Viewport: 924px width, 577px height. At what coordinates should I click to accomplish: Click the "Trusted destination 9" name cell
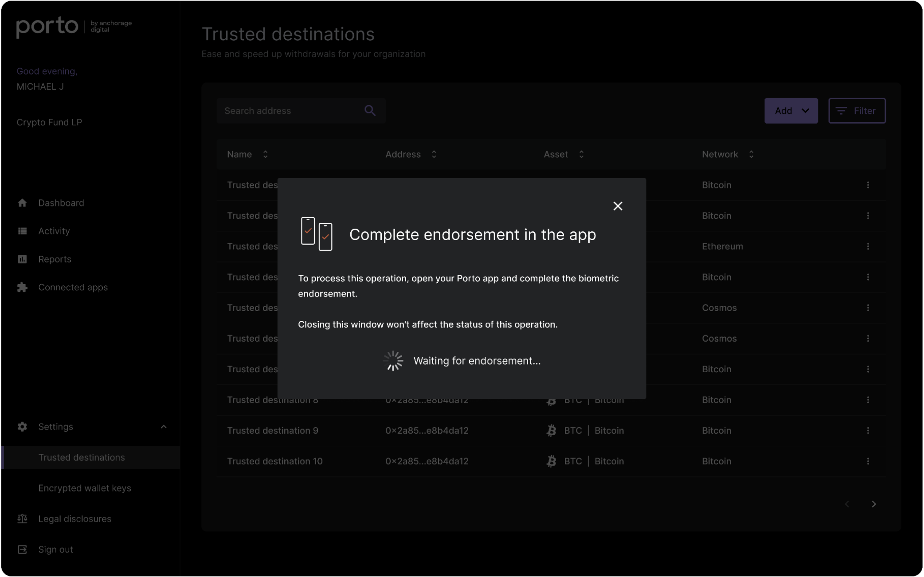pos(273,431)
